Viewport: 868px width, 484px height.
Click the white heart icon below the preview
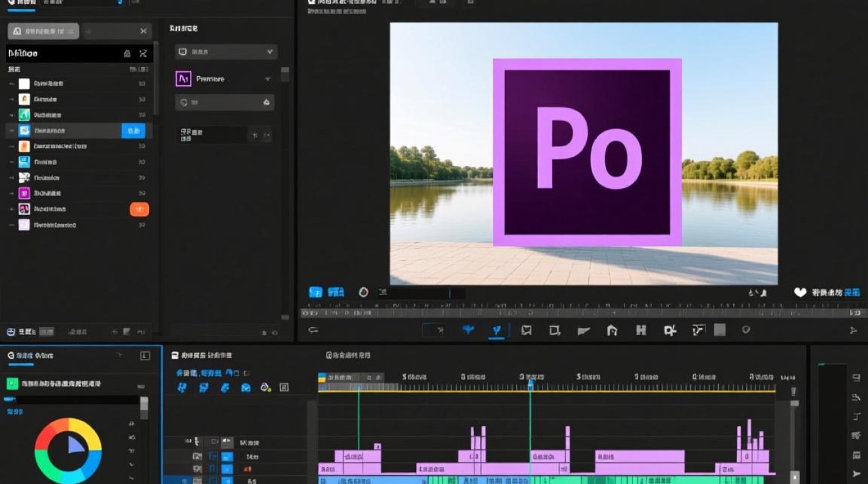click(800, 292)
